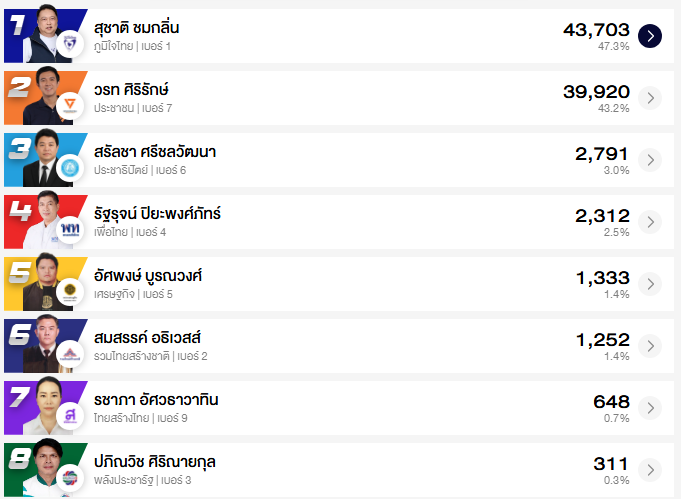Click the Bhumjaithai party logo on rank 1
This screenshot has width=681, height=499.
[x=68, y=44]
